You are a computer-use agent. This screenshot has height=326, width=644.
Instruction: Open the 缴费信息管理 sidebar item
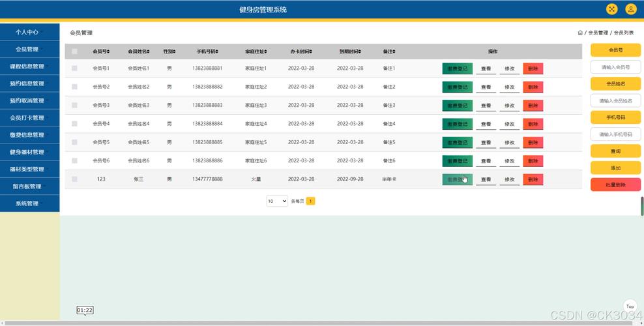29,135
